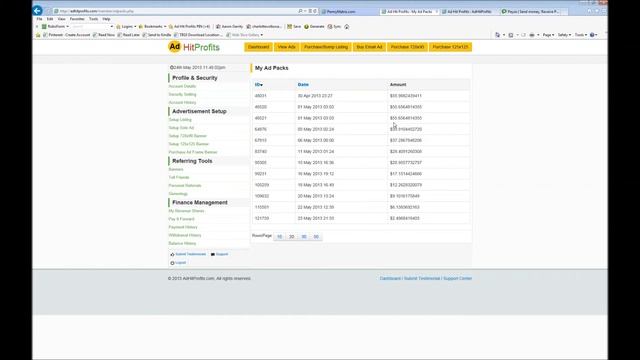Open Setup Solo Ad in the sidebar
640x360 pixels.
point(181,128)
